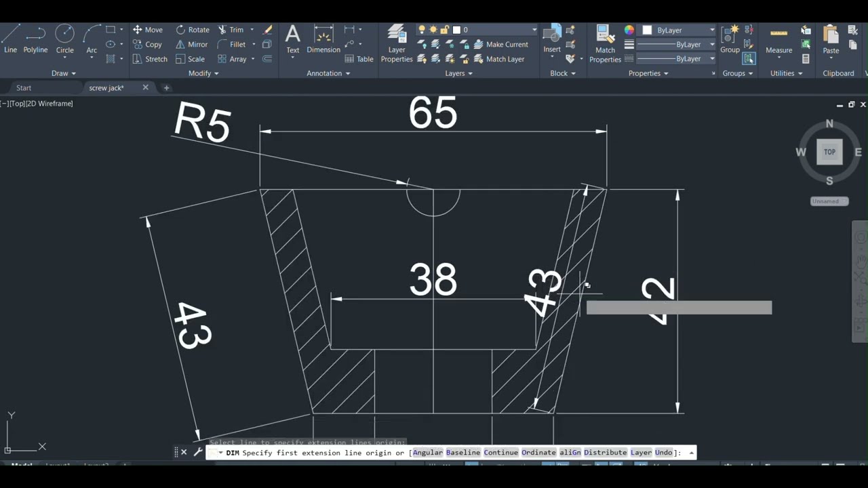The image size is (868, 488).
Task: Open the object color ByLayer dropdown
Action: point(679,30)
